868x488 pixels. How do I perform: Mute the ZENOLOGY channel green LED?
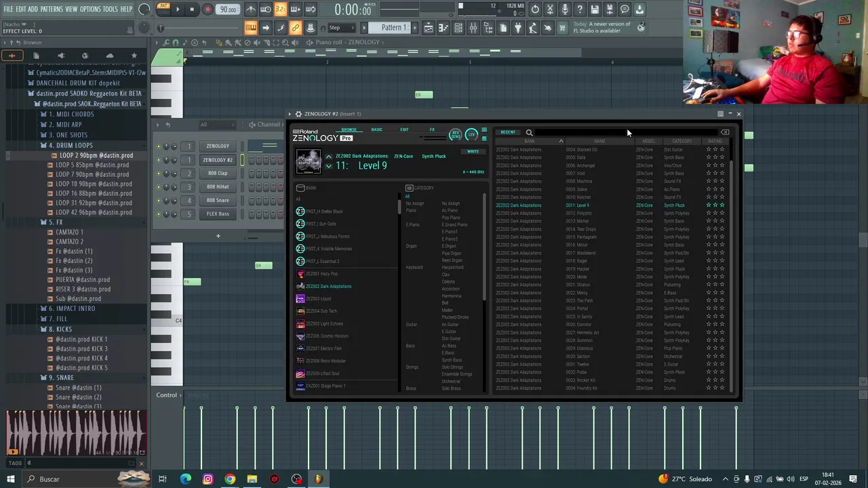tap(159, 146)
